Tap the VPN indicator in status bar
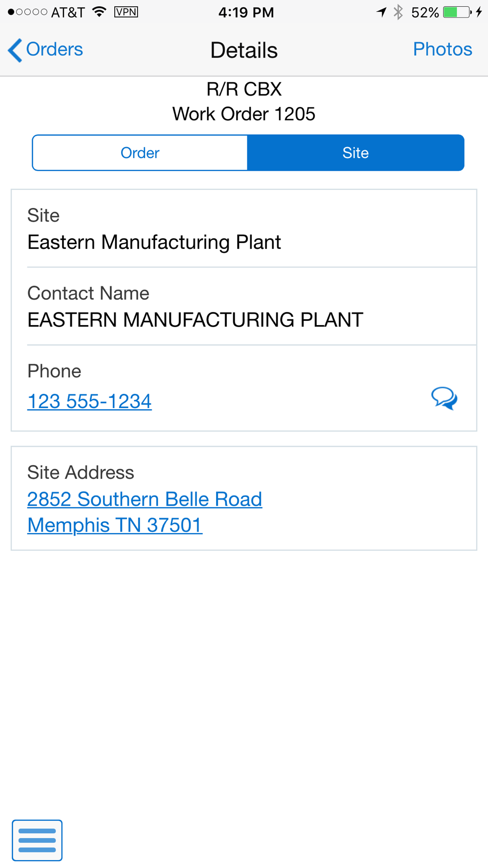This screenshot has height=868, width=488. (x=126, y=12)
